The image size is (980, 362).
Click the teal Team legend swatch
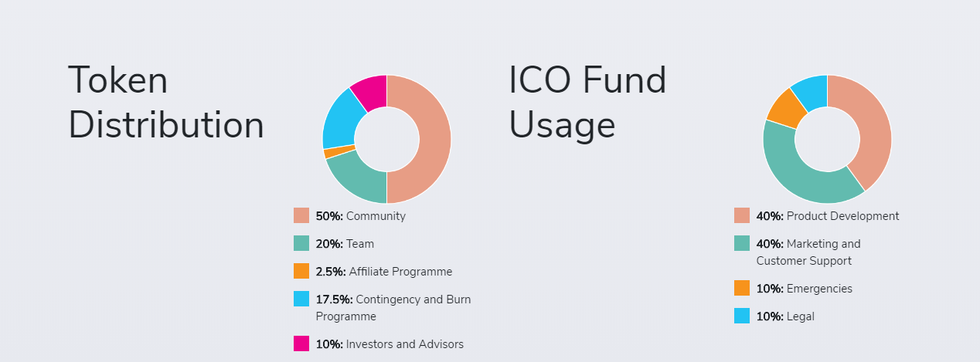coord(301,243)
